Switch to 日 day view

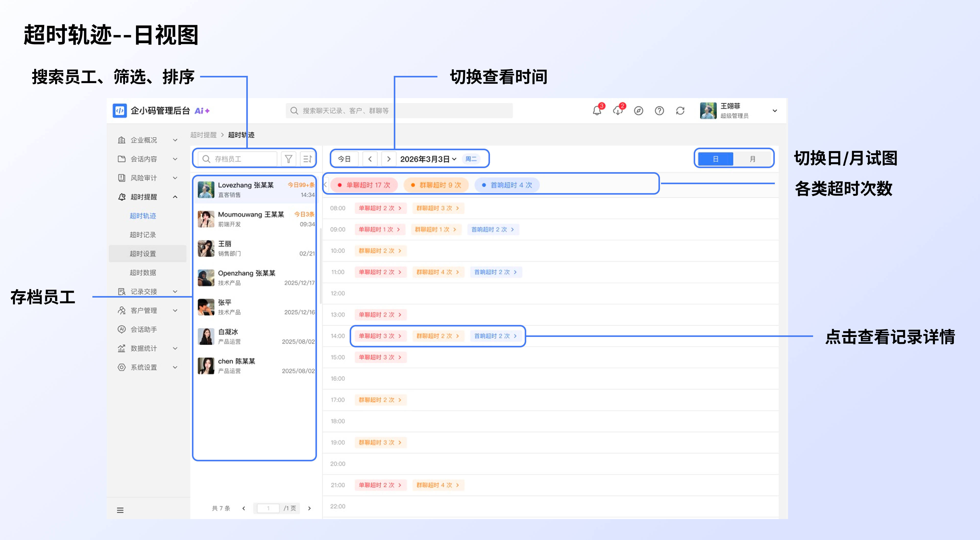tap(716, 159)
